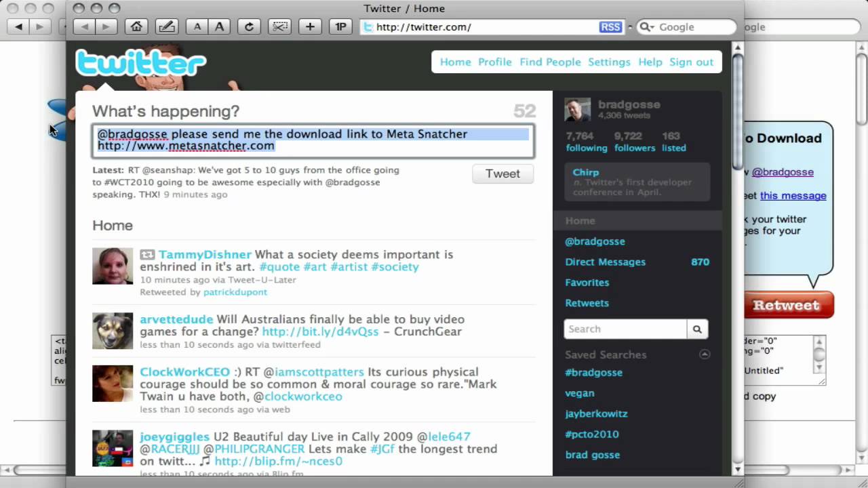Click the pencil AutoFill toolbar icon
This screenshot has width=868, height=488.
(x=166, y=26)
